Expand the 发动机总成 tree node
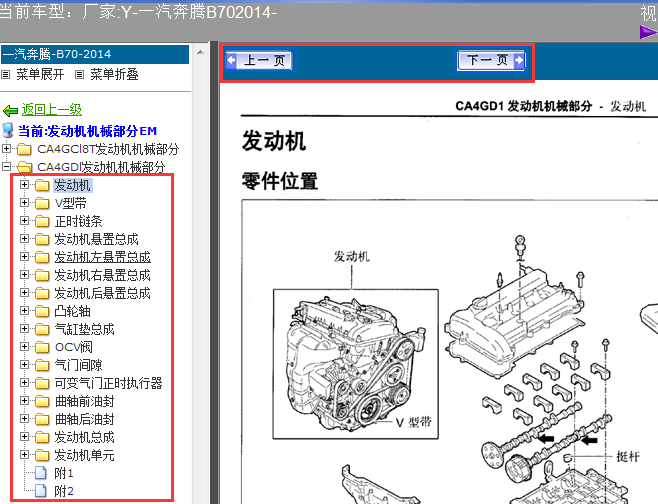Image resolution: width=658 pixels, height=504 pixels. [24, 437]
